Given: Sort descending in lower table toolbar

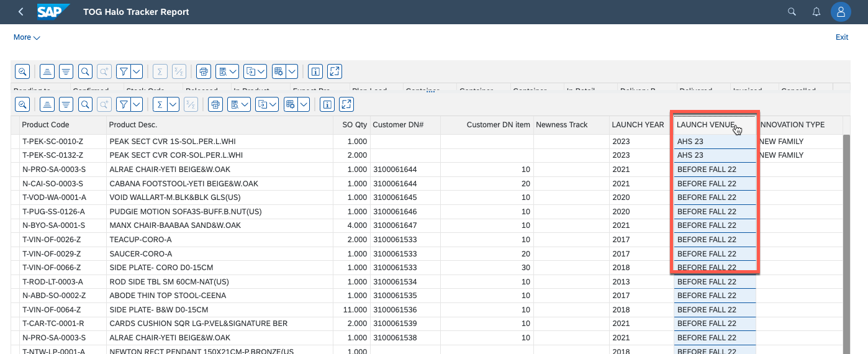Looking at the screenshot, I should click(x=66, y=104).
